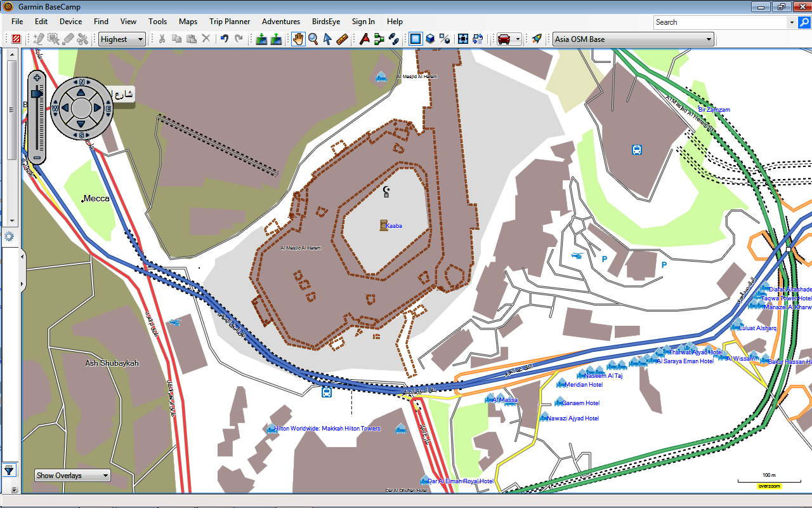Click the sync/transfer arrows toolbar icon
The image size is (812, 508).
(x=478, y=39)
